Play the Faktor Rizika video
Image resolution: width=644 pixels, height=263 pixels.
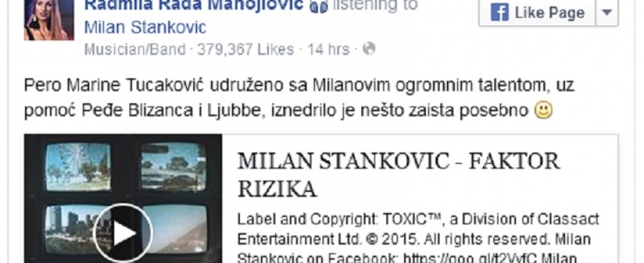(123, 233)
